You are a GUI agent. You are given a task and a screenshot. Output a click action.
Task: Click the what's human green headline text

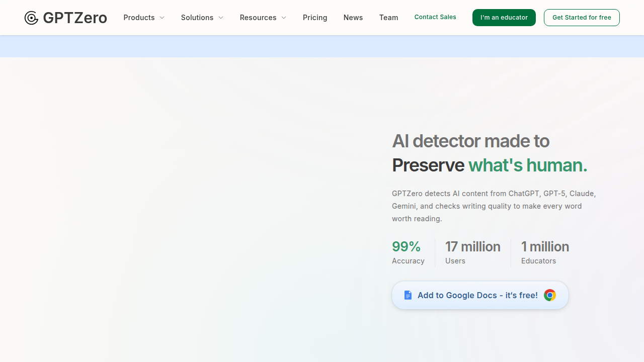pos(528,165)
